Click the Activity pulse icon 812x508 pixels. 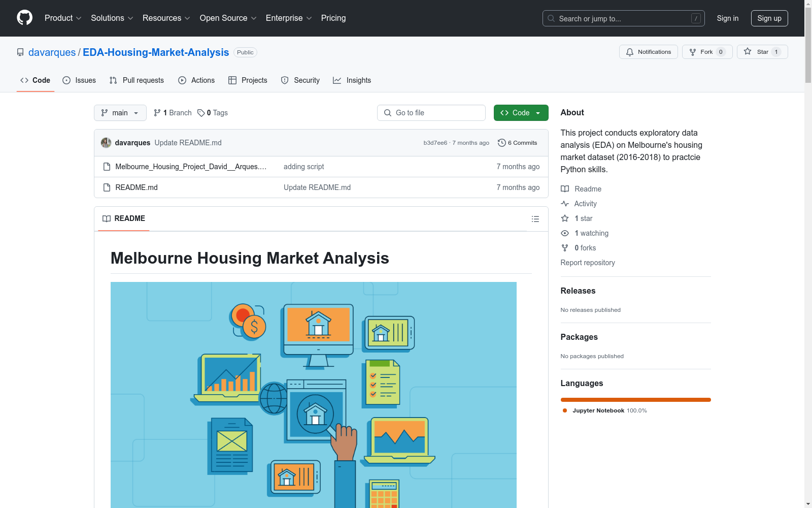point(565,204)
